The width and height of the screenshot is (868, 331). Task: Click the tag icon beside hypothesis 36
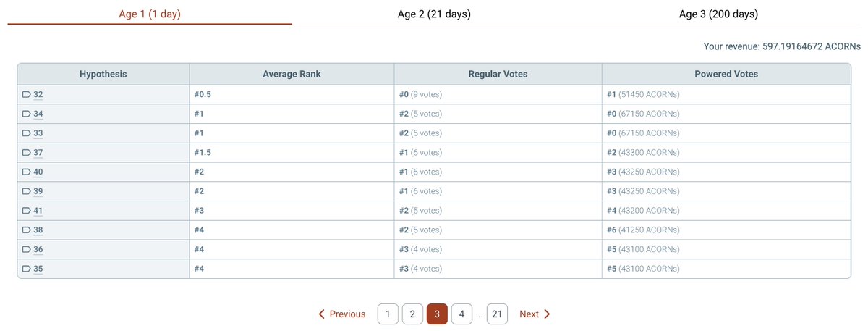(x=27, y=249)
